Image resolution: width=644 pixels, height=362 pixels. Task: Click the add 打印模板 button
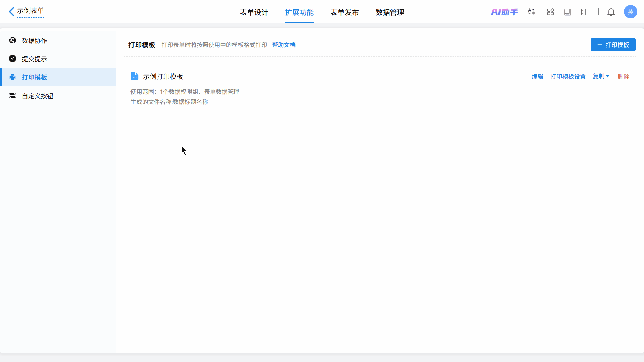pyautogui.click(x=613, y=45)
